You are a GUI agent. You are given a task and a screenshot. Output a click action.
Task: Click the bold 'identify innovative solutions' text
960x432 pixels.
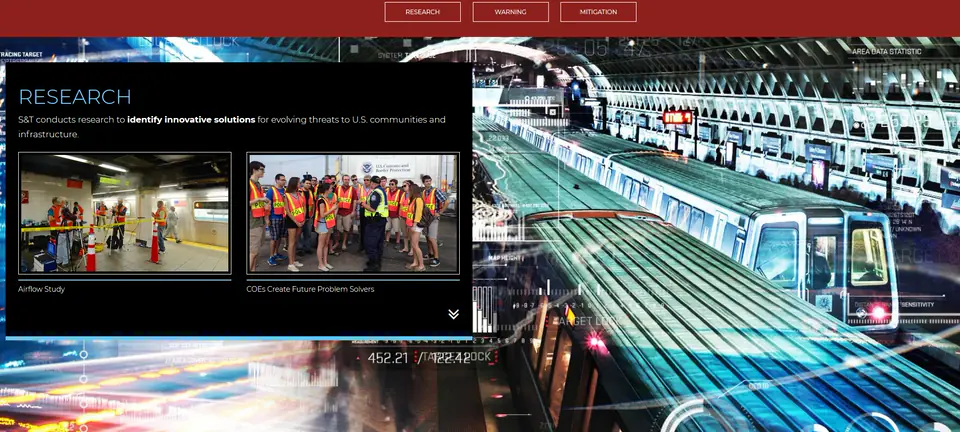[x=191, y=119]
